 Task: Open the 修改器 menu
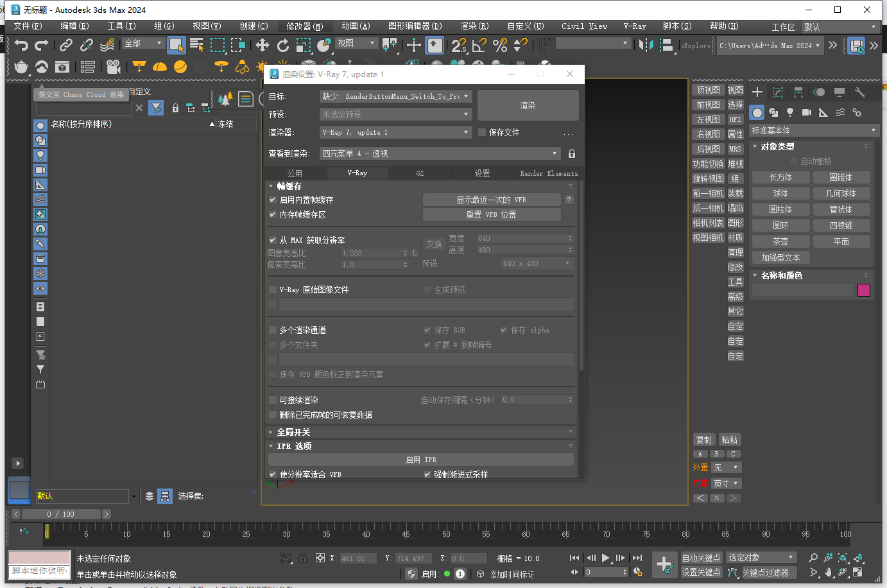305,26
